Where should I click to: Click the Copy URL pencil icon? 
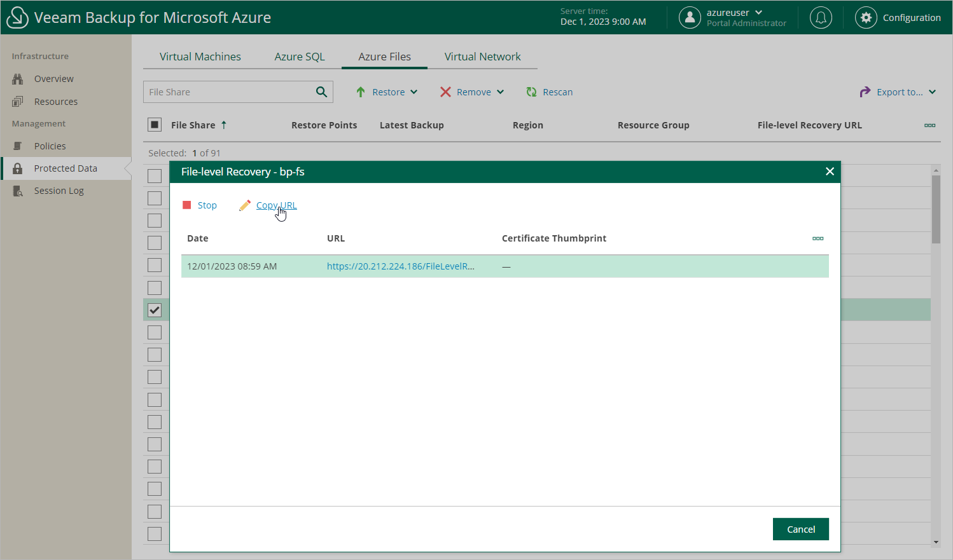pyautogui.click(x=245, y=205)
